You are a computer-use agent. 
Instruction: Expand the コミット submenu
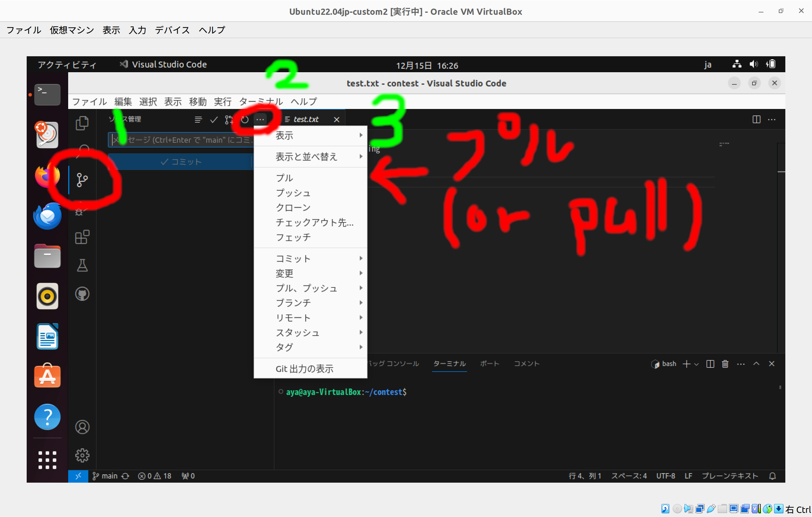tap(310, 258)
